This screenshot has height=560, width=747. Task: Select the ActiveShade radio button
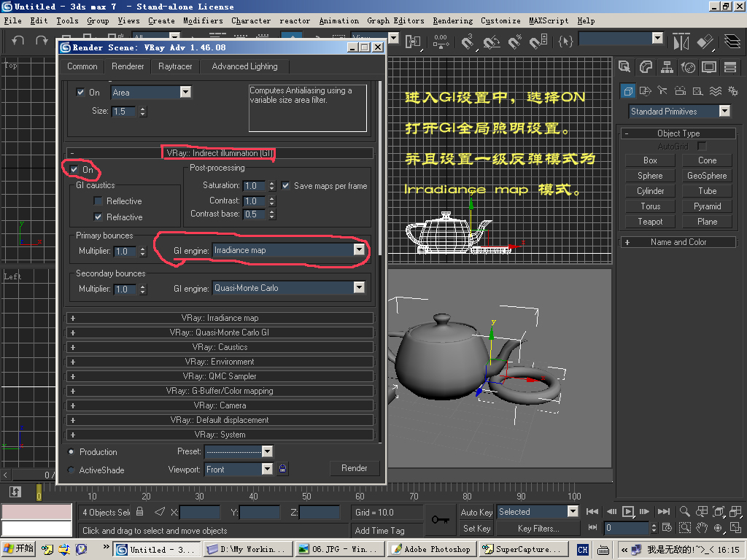(71, 470)
